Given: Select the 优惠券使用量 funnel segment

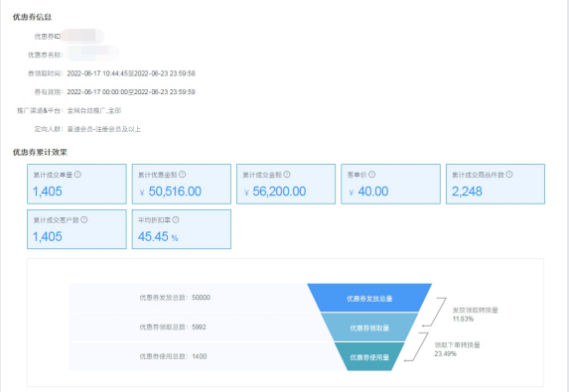Looking at the screenshot, I should point(369,357).
